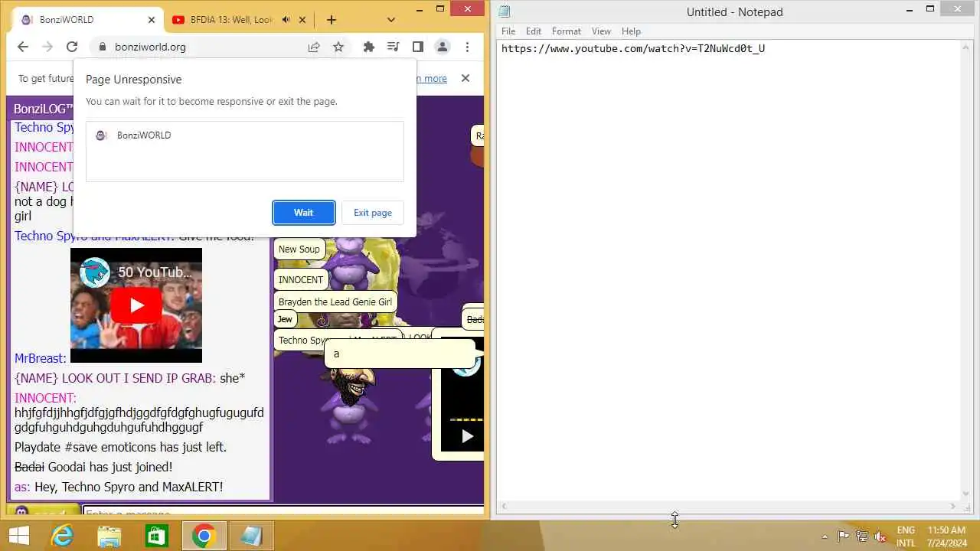980x551 pixels.
Task: Open the Windows Store taskbar icon
Action: [156, 536]
